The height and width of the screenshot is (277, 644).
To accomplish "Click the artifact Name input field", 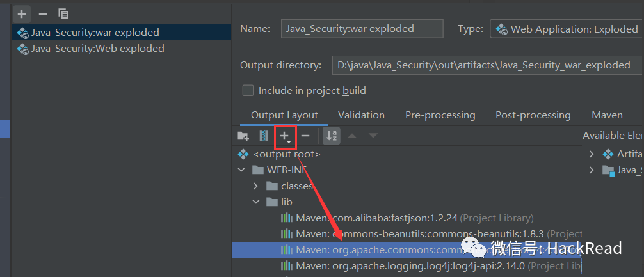I will (362, 29).
